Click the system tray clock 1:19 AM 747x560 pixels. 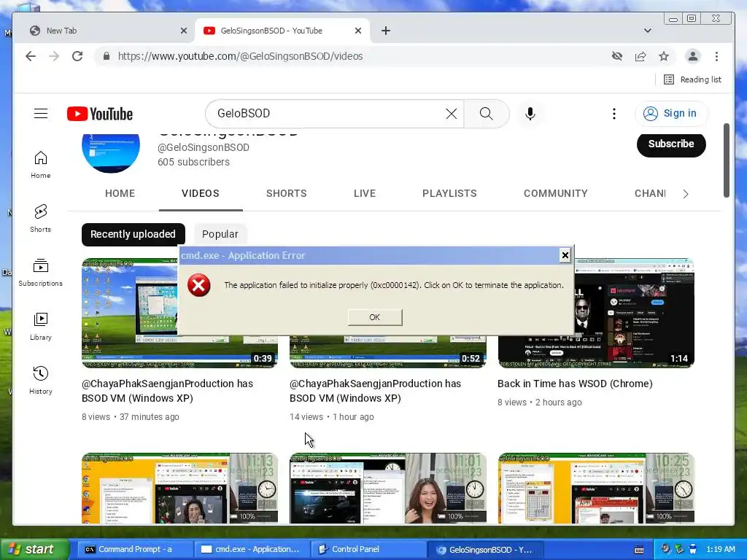tap(721, 549)
